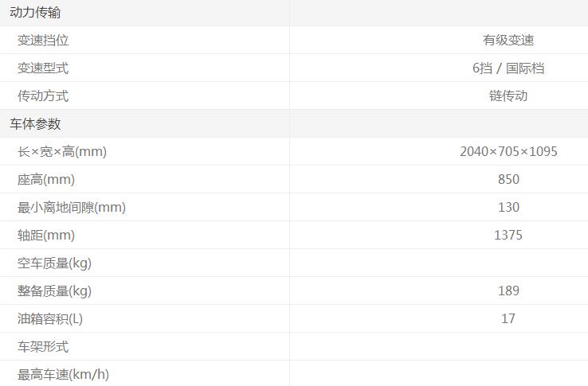Click the 动力传输 section header
Viewport: 588px width, 386px height.
pos(35,13)
